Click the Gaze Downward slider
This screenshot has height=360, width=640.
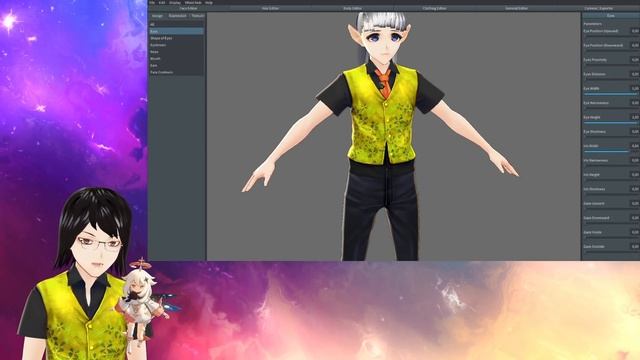pyautogui.click(x=611, y=223)
